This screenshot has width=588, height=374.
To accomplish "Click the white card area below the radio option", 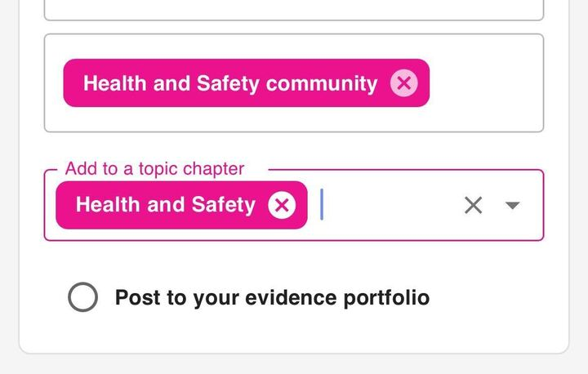I will click(x=294, y=336).
